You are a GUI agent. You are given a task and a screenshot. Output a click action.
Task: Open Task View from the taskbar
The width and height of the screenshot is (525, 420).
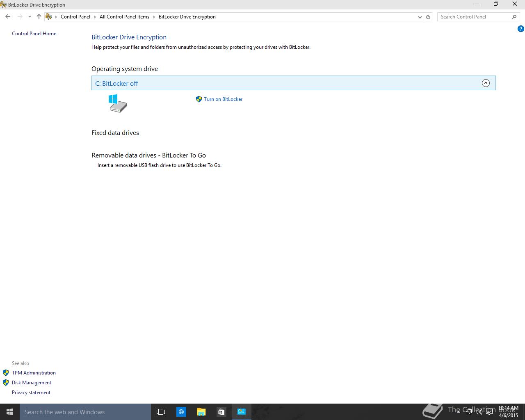(161, 412)
